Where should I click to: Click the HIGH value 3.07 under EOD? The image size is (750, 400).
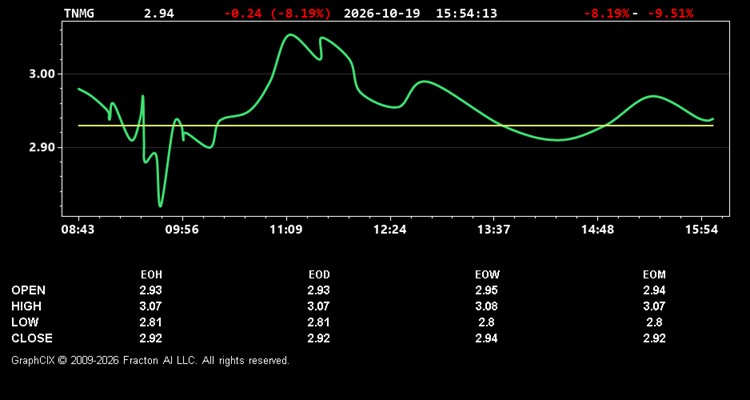tap(319, 306)
